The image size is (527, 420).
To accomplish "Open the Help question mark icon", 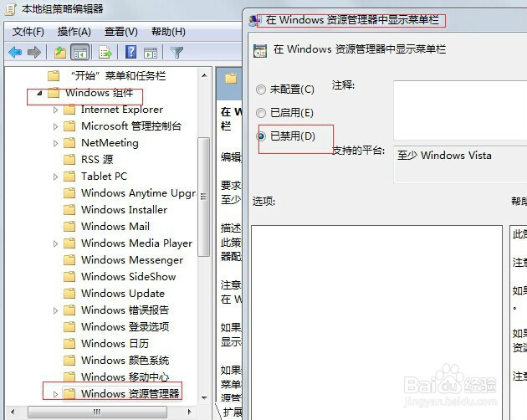I will [130, 52].
